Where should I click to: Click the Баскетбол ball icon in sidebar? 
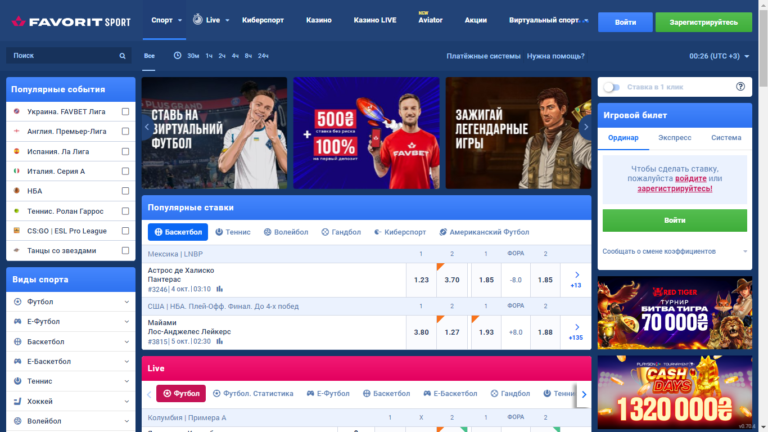(18, 341)
